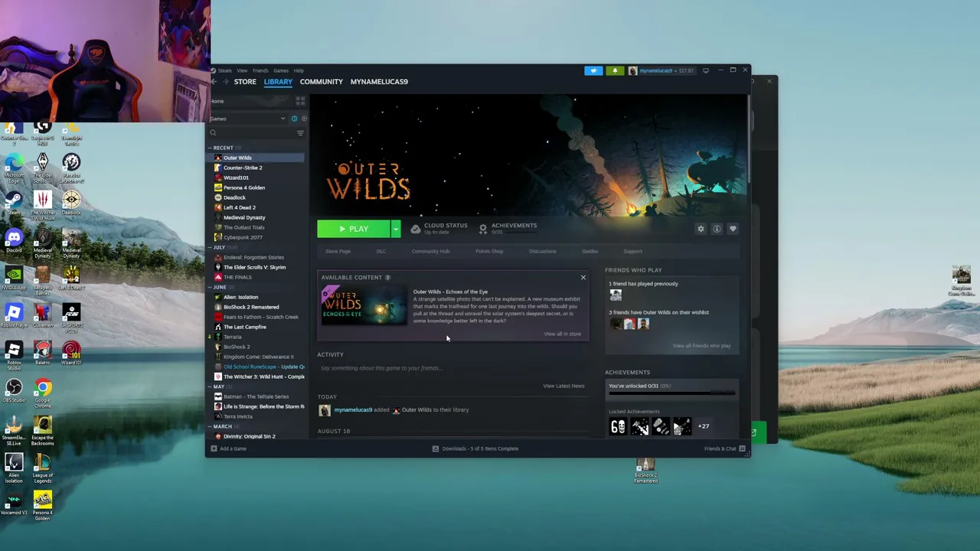Screen dimensions: 980x551
Task: Open the Games menu
Action: point(281,70)
